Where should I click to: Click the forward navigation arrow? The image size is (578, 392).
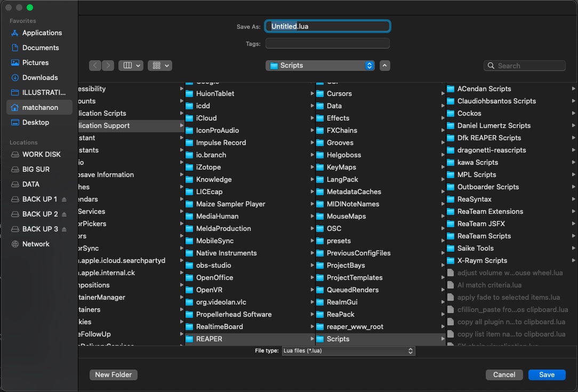point(108,66)
